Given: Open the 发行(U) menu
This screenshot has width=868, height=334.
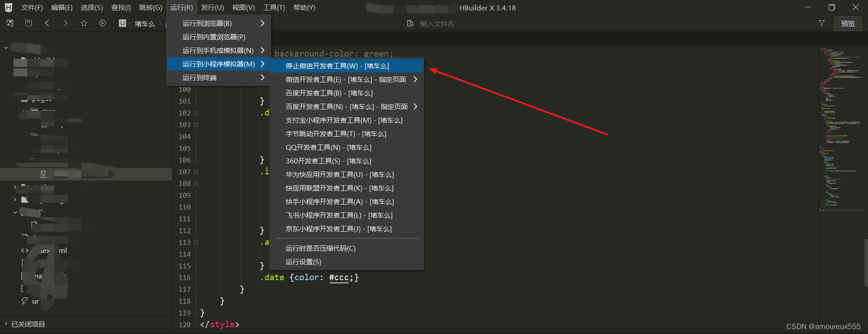Looking at the screenshot, I should coord(212,8).
